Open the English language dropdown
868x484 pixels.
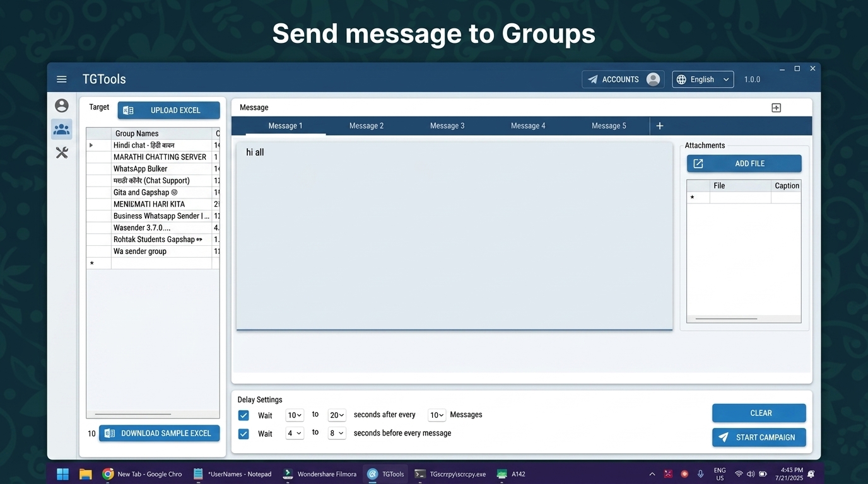point(703,79)
